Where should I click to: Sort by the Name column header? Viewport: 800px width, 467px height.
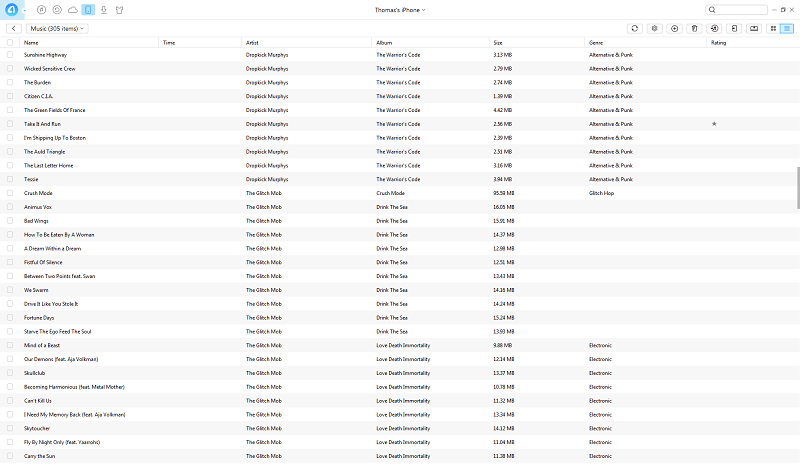click(89, 43)
